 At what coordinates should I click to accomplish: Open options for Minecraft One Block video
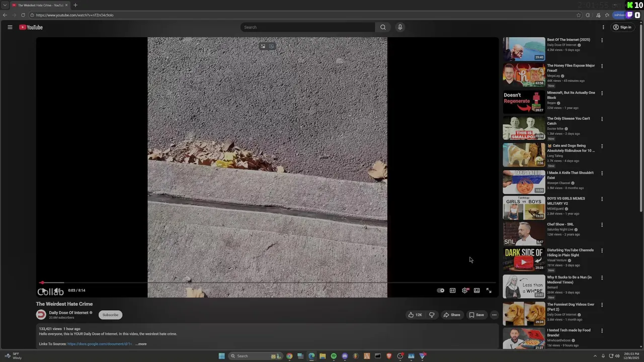click(x=602, y=93)
